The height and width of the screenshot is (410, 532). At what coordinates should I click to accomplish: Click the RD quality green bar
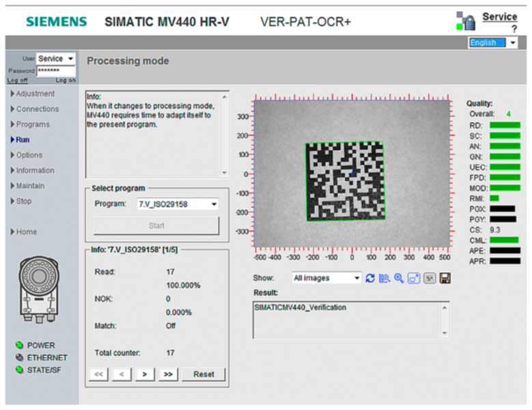(x=505, y=125)
